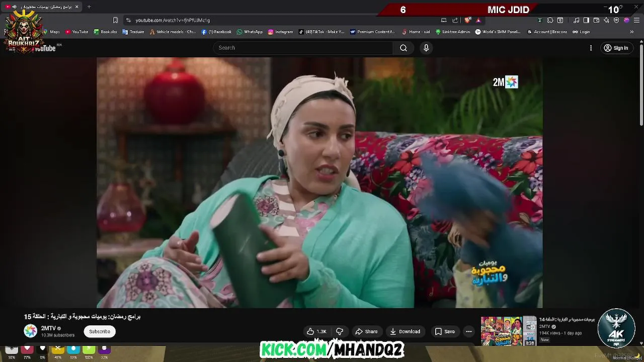Open the Maps bookmark
This screenshot has width=644, height=362.
(52, 32)
